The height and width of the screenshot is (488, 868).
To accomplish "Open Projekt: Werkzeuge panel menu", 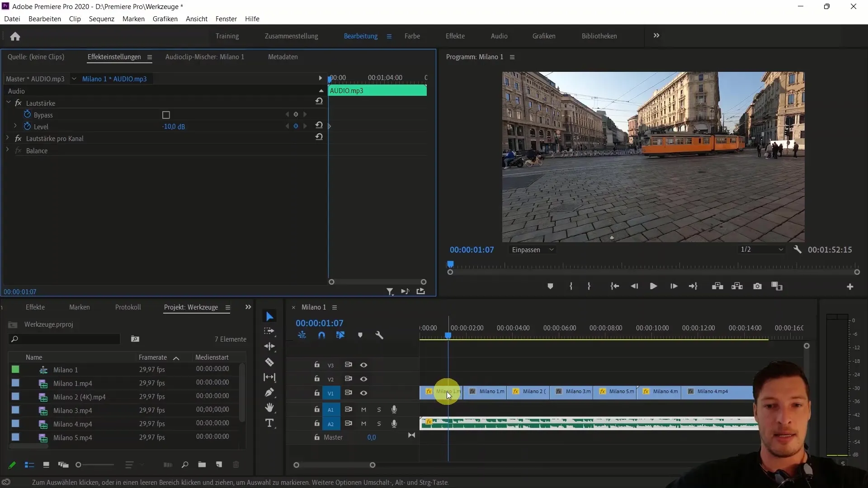I will click(x=228, y=307).
